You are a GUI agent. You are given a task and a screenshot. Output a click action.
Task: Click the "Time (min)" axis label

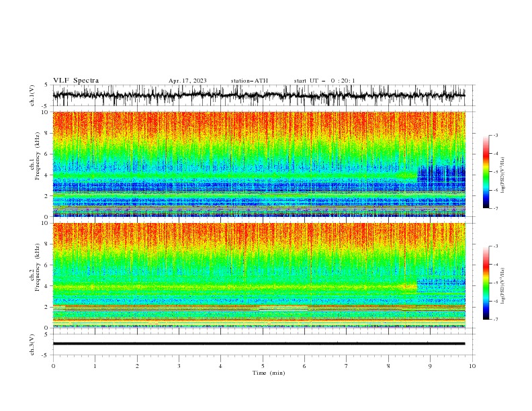(269, 373)
